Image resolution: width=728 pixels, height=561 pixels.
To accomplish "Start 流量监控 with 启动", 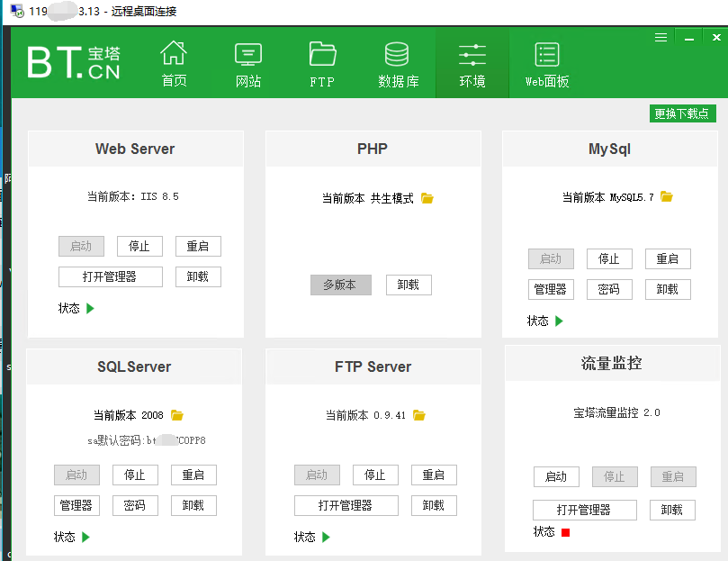I will coord(556,477).
